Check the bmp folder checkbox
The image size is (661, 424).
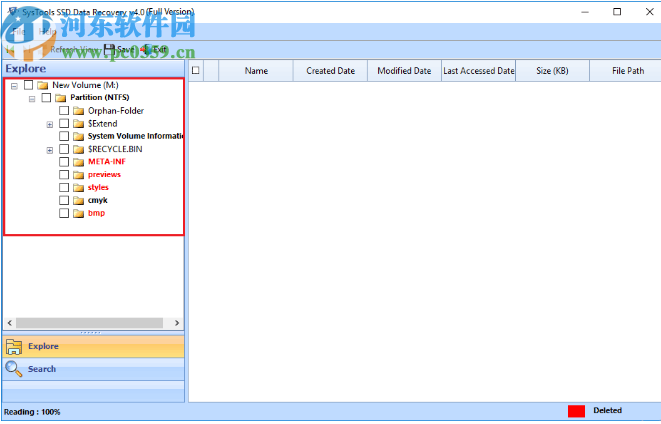[64, 213]
